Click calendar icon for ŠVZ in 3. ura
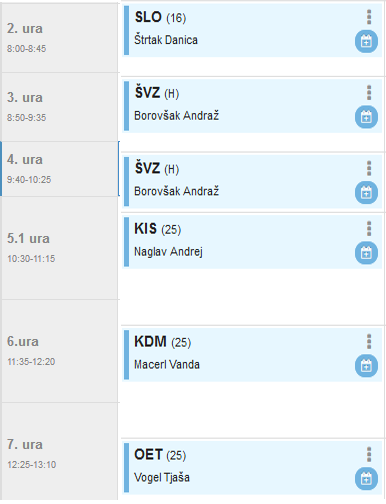The width and height of the screenshot is (386, 504). (366, 117)
